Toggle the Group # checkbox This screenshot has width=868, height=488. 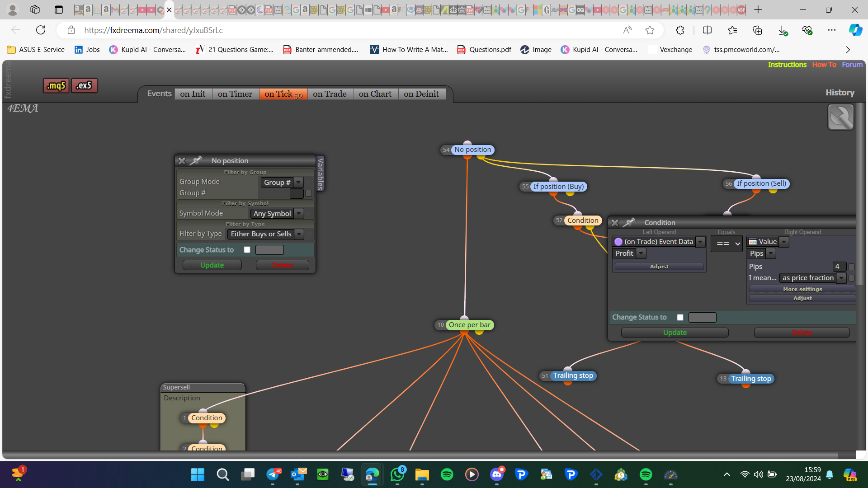coord(309,193)
